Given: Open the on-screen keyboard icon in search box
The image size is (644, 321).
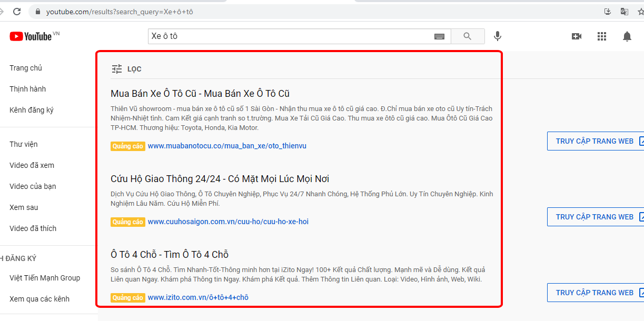Looking at the screenshot, I should point(439,36).
